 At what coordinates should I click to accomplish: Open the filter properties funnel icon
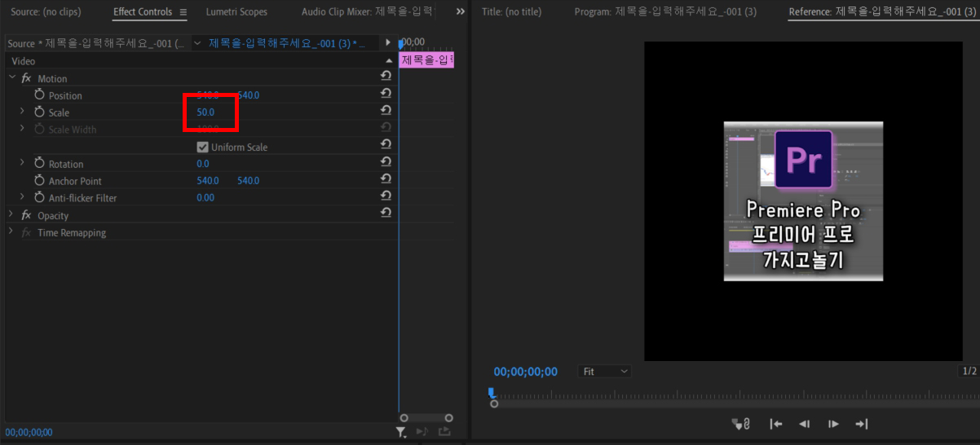402,432
